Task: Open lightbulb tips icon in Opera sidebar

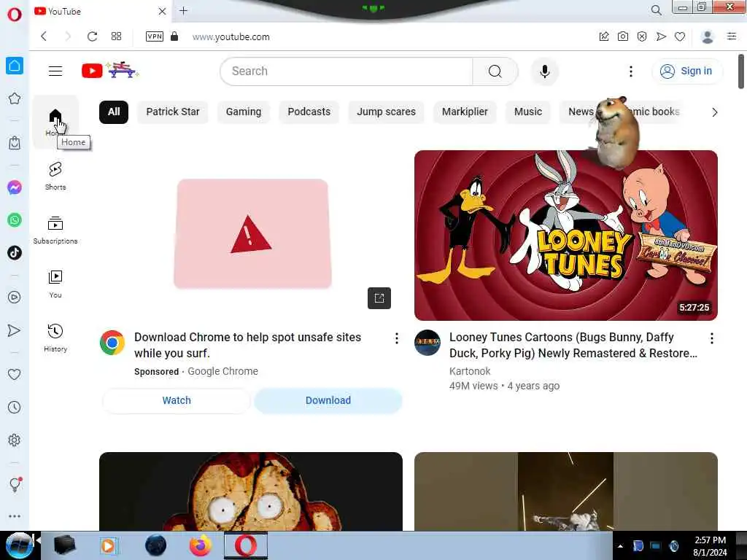Action: tap(15, 484)
